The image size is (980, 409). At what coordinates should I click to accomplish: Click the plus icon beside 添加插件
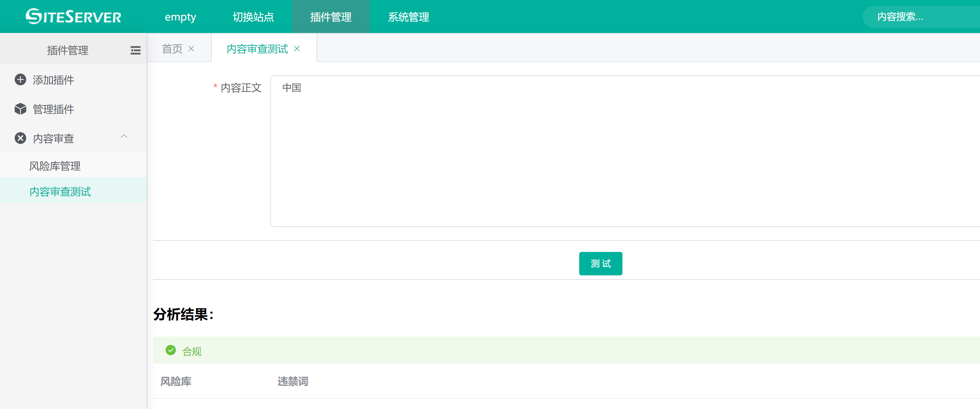[20, 79]
